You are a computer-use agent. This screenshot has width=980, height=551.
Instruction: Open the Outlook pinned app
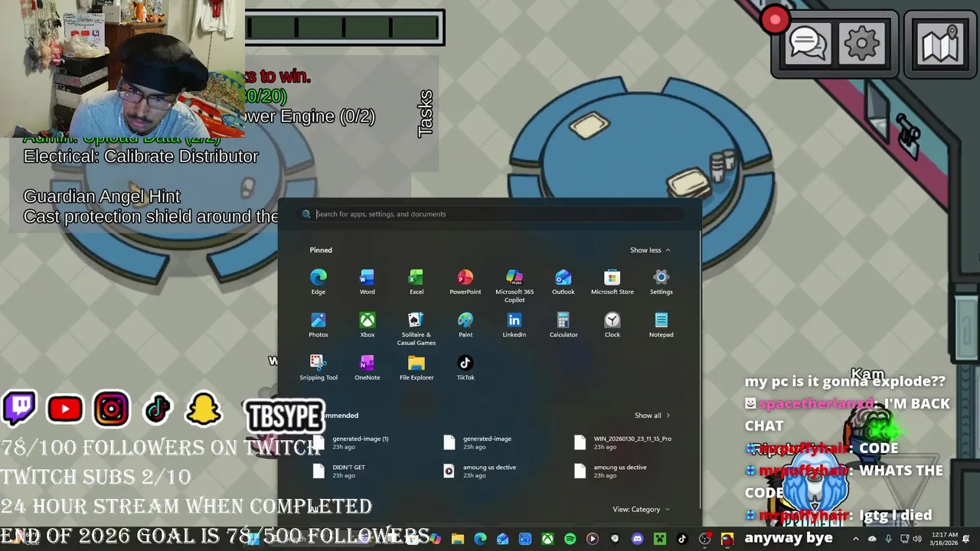(x=563, y=282)
